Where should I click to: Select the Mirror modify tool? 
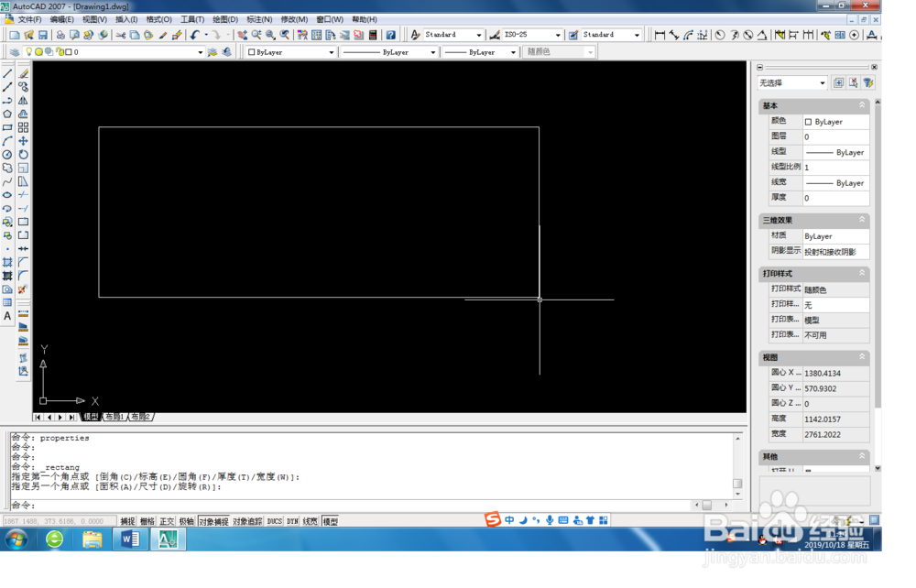tap(24, 101)
